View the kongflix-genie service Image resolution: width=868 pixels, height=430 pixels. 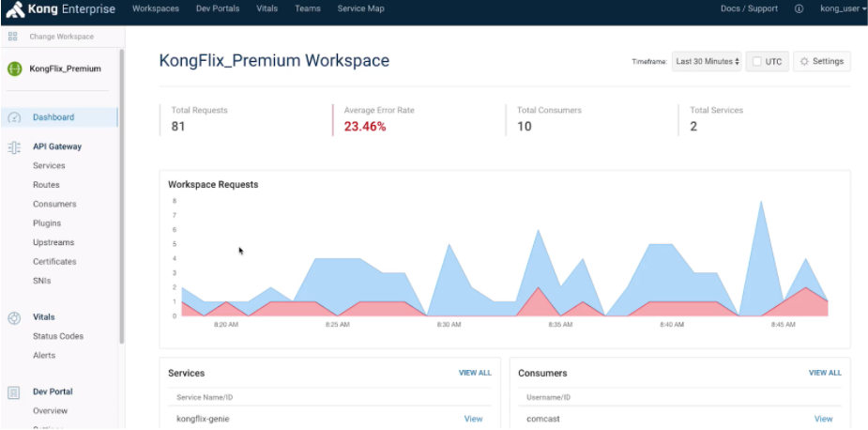coord(473,419)
